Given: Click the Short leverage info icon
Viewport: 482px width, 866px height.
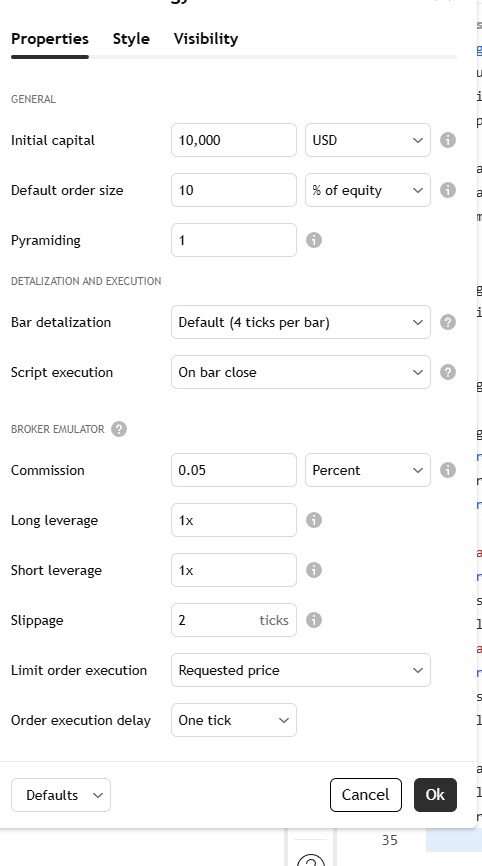Looking at the screenshot, I should (x=314, y=570).
